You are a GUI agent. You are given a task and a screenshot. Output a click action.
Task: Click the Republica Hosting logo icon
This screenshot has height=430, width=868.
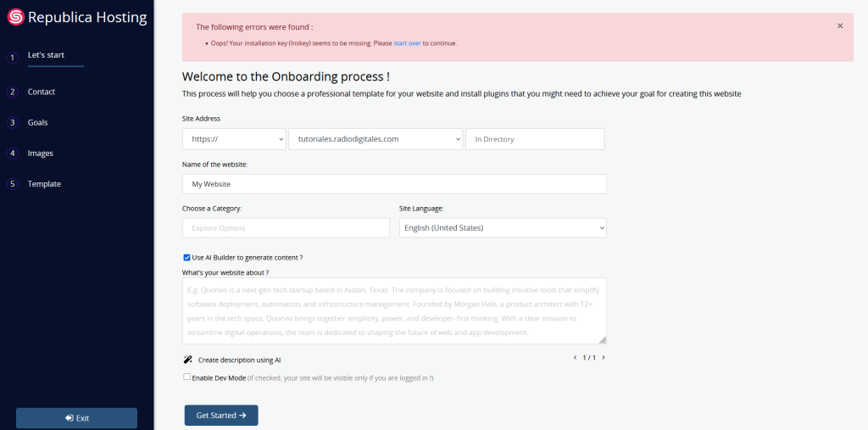pyautogui.click(x=15, y=17)
